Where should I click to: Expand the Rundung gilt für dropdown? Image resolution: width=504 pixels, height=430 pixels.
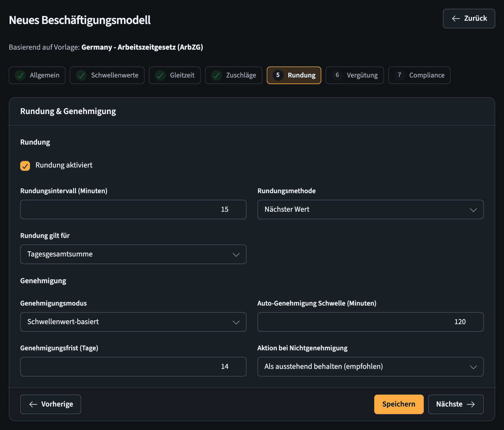pos(133,254)
